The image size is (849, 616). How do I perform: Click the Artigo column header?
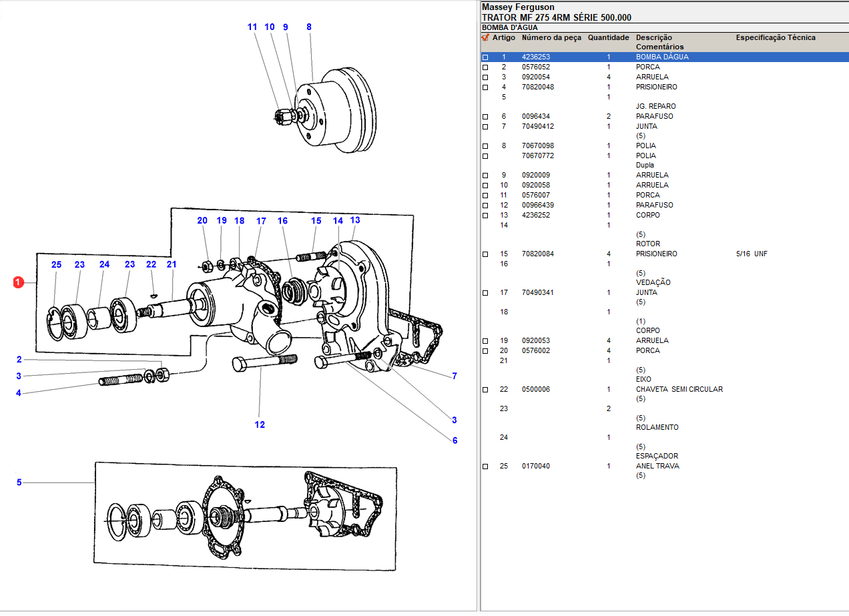coord(503,38)
